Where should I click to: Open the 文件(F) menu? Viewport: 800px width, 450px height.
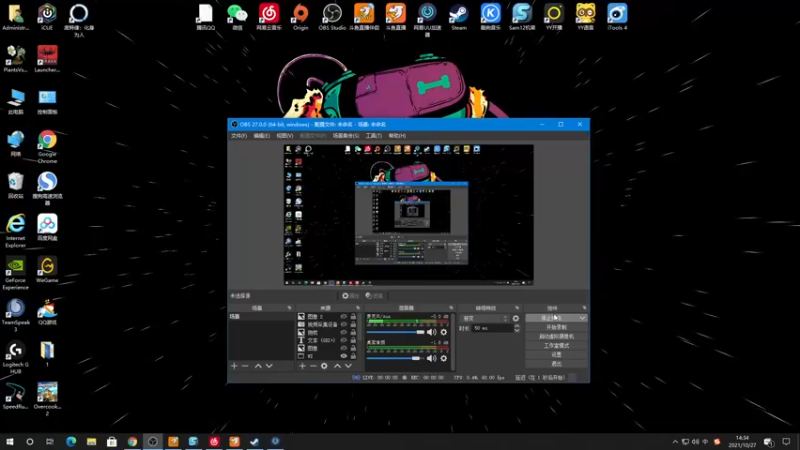pos(239,136)
